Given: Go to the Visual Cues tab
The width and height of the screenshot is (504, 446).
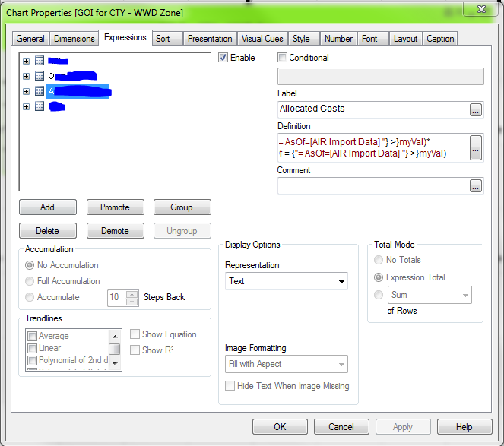Looking at the screenshot, I should point(262,39).
